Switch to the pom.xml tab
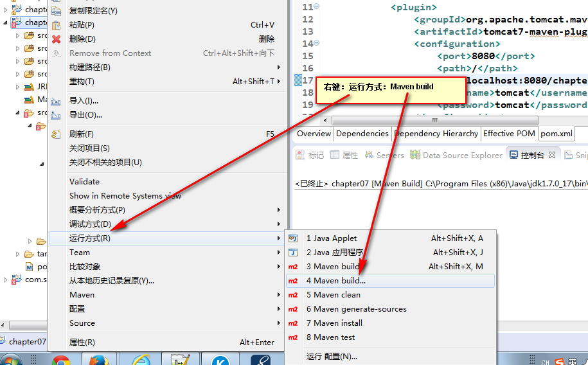 557,134
